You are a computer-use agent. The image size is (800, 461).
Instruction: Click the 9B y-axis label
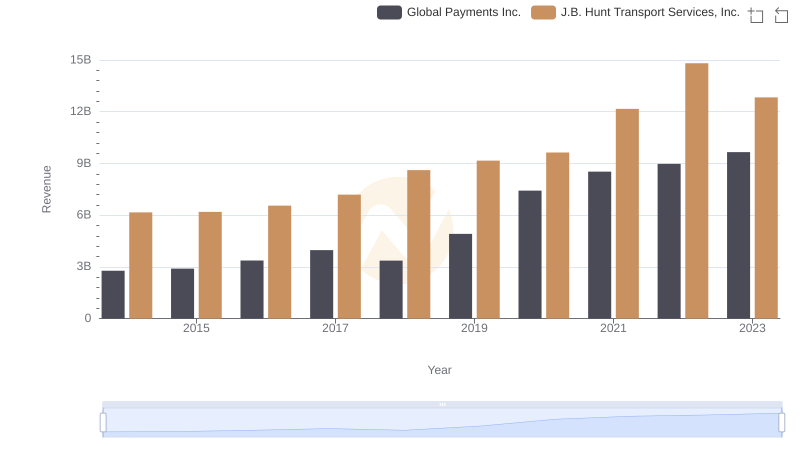(x=84, y=164)
